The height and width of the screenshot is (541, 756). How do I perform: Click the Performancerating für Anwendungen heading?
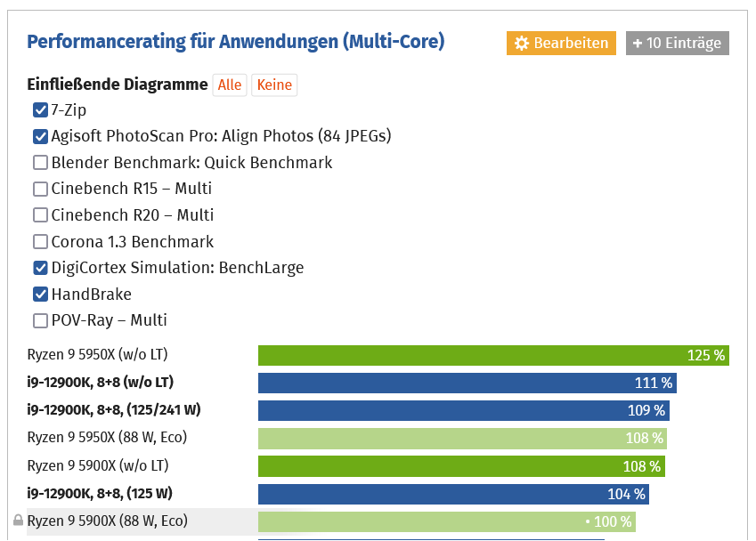[236, 42]
